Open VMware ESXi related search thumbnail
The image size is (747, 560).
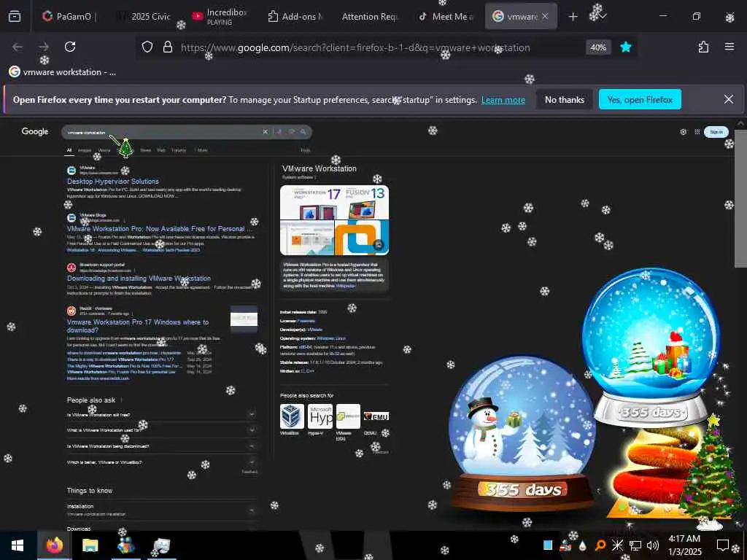(348, 416)
